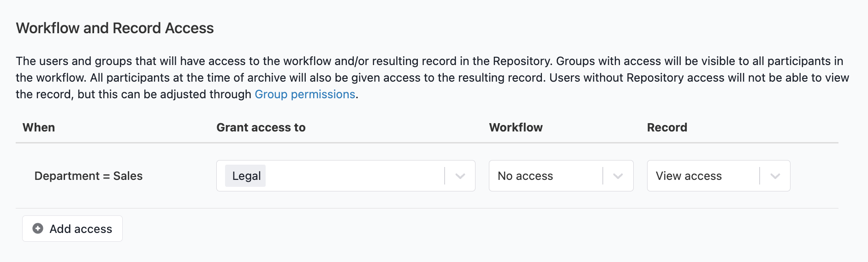Click the When column header

click(x=39, y=127)
